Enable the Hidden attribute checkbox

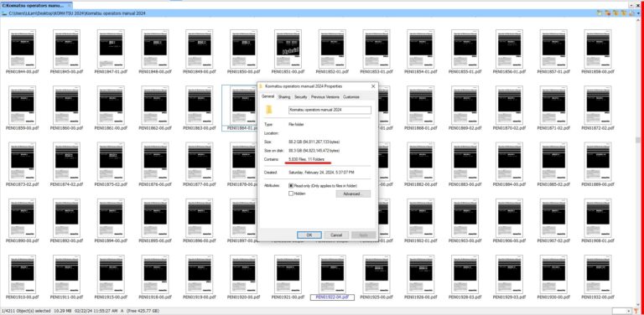(291, 194)
